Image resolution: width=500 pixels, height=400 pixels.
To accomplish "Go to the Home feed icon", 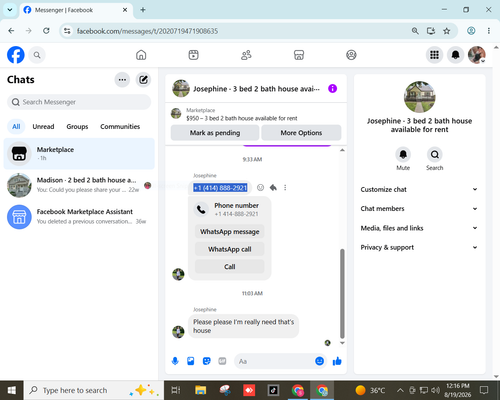I will coord(141,55).
